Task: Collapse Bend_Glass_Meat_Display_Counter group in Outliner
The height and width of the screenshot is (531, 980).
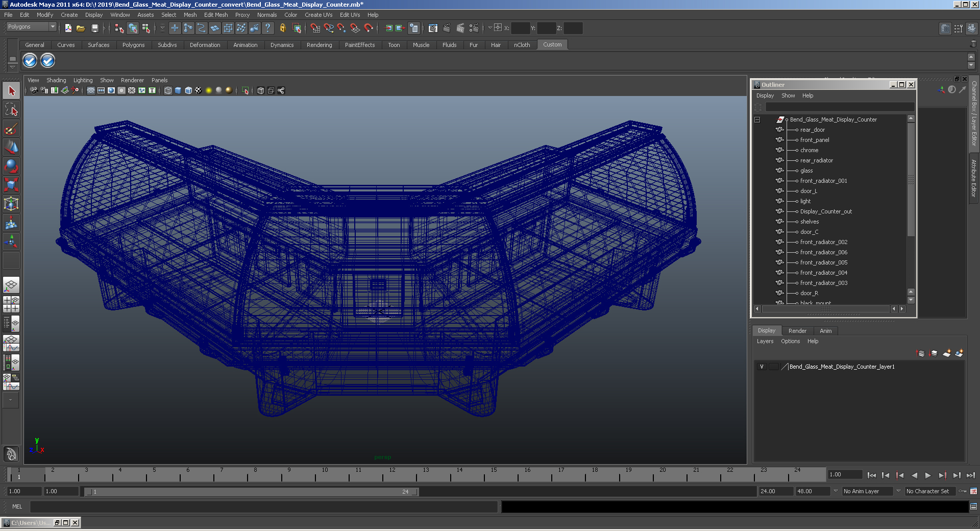Action: click(x=757, y=119)
